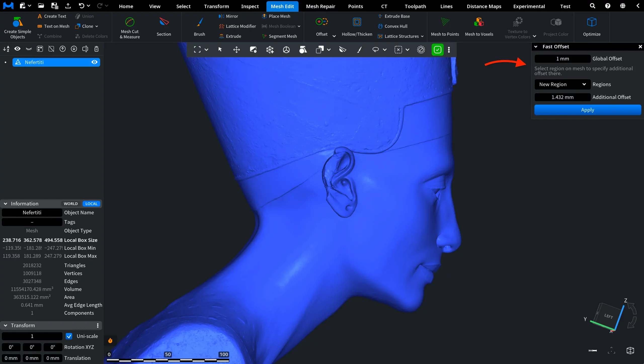Switch to the Home tab
644x364 pixels.
pyautogui.click(x=126, y=6)
